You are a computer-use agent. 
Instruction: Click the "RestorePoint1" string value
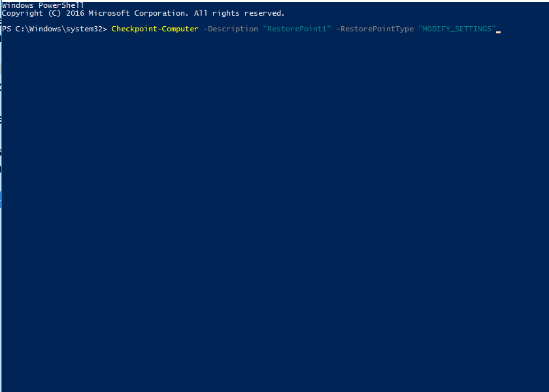[297, 29]
